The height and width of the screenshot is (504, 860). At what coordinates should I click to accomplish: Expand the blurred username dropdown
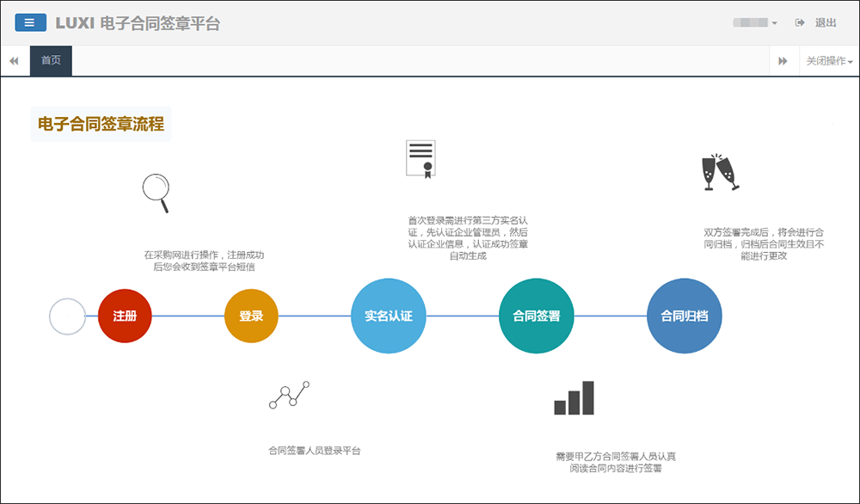point(755,23)
